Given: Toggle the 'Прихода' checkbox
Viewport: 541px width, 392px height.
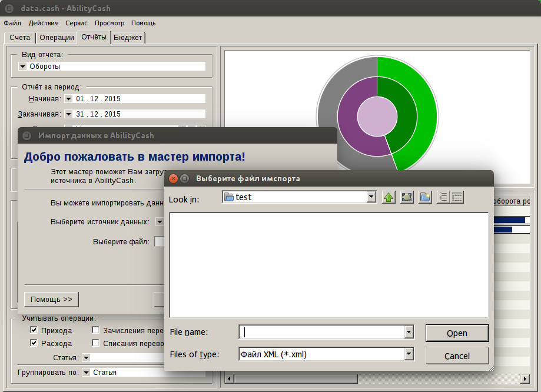Looking at the screenshot, I should pyautogui.click(x=34, y=330).
